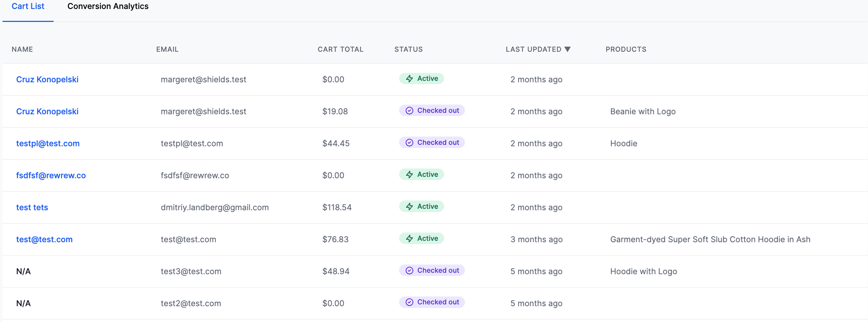Click checkmark icon on Beanie with Logo row
Screen dimensions: 868x322
click(409, 111)
